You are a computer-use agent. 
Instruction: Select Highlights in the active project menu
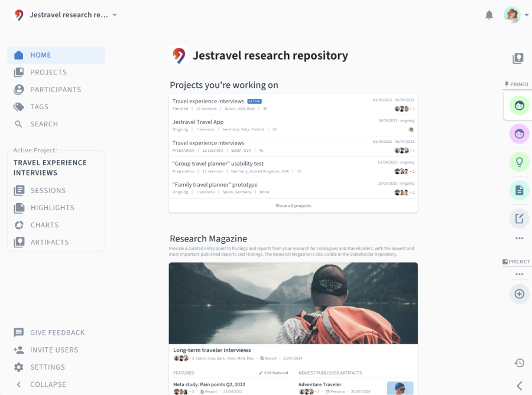coord(53,207)
